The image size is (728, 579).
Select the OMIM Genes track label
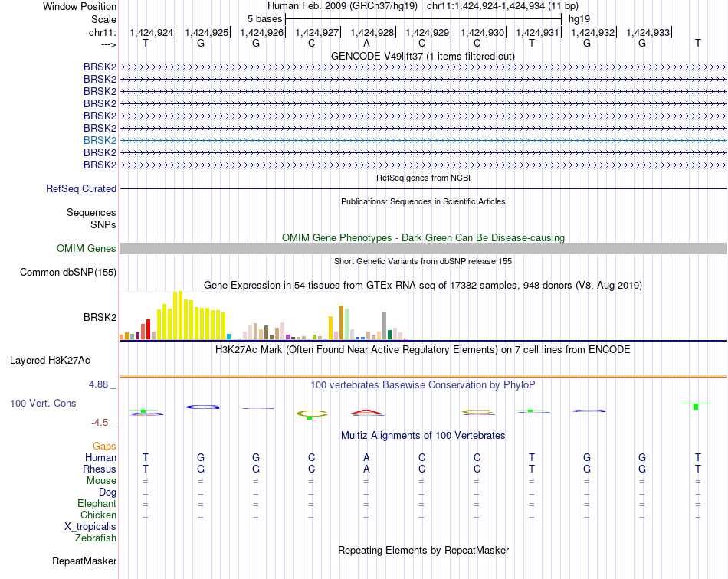[x=87, y=248]
